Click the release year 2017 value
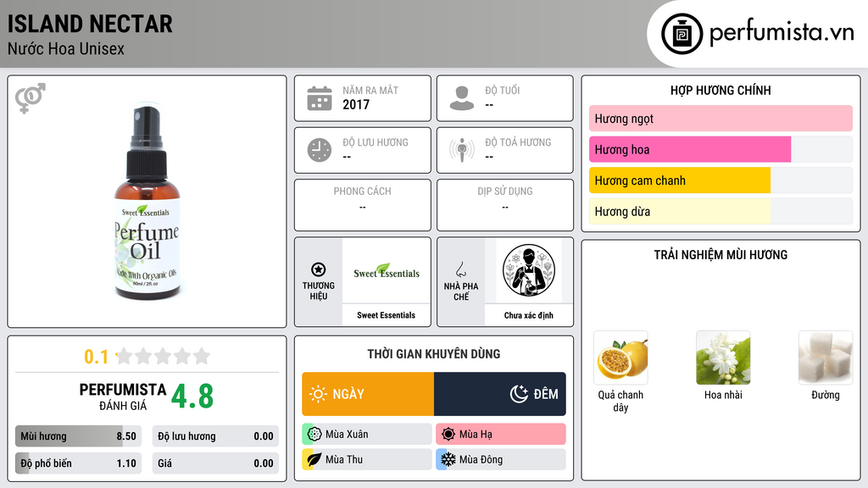Screen dimensions: 868x488 point(356,104)
